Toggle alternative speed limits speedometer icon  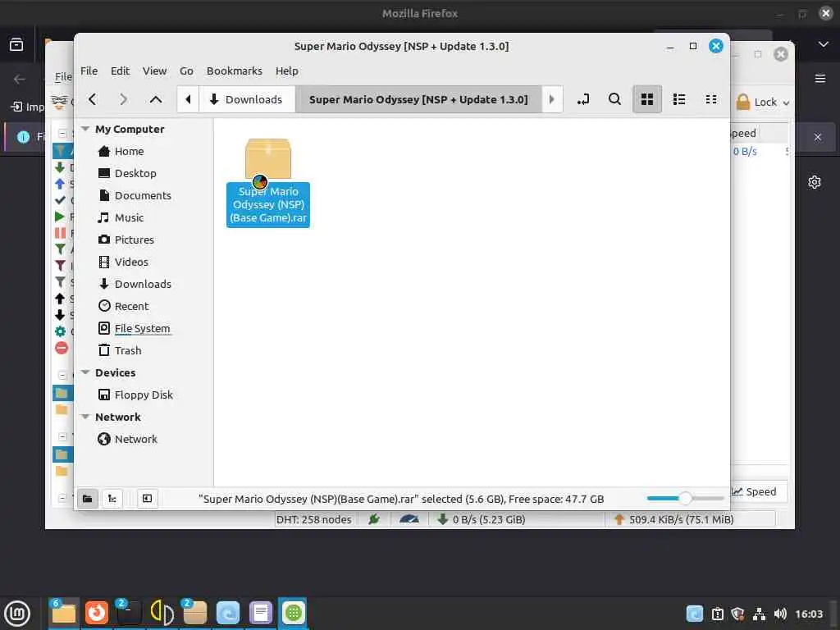[x=409, y=519]
